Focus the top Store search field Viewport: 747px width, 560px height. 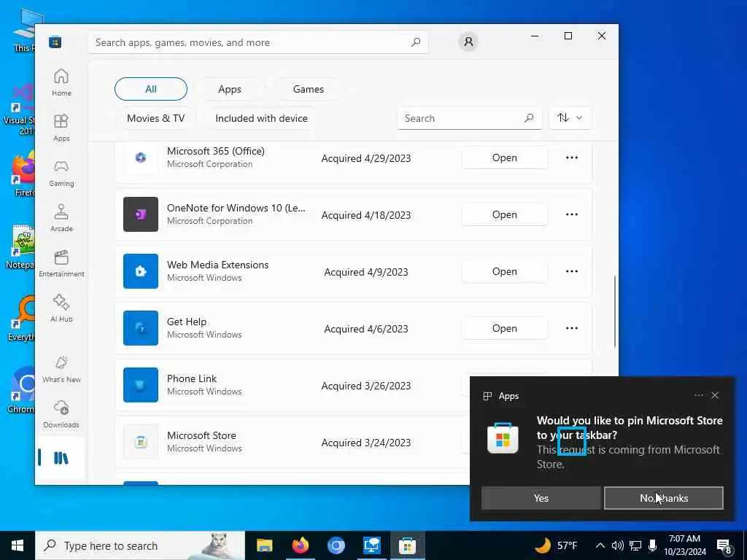tap(258, 42)
